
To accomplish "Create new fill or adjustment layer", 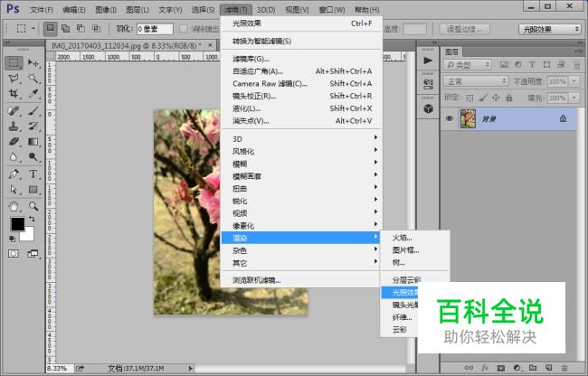I will click(x=517, y=368).
